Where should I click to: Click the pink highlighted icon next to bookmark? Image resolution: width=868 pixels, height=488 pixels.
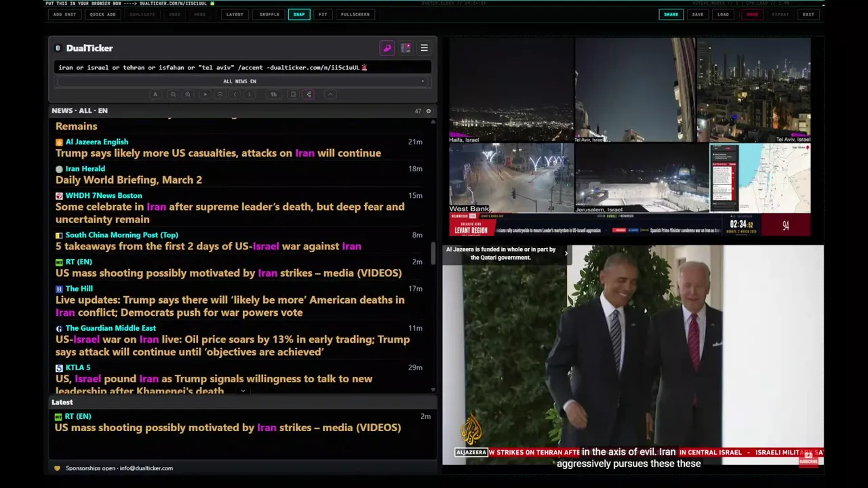pos(309,94)
